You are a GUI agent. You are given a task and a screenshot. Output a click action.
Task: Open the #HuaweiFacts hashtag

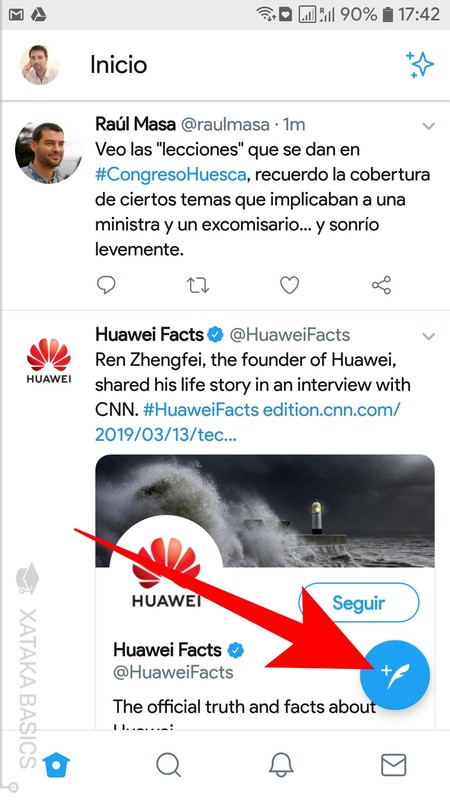tap(200, 410)
